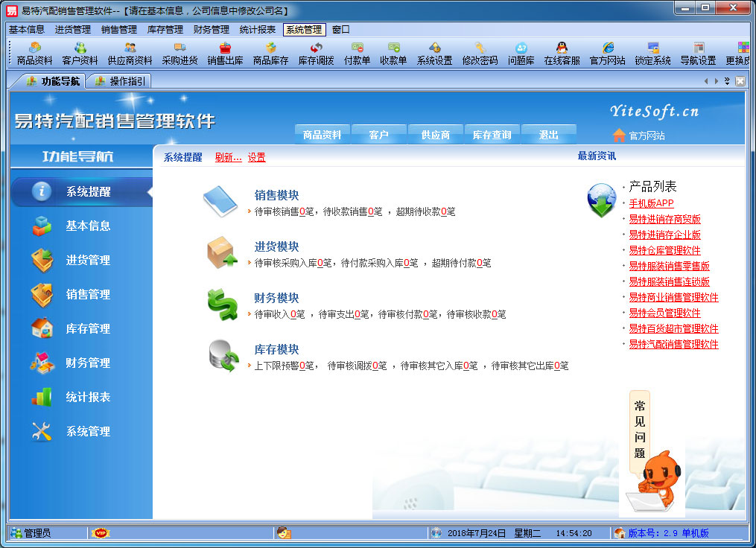756x548 pixels.
Task: Click the 刷新 link
Action: click(228, 157)
